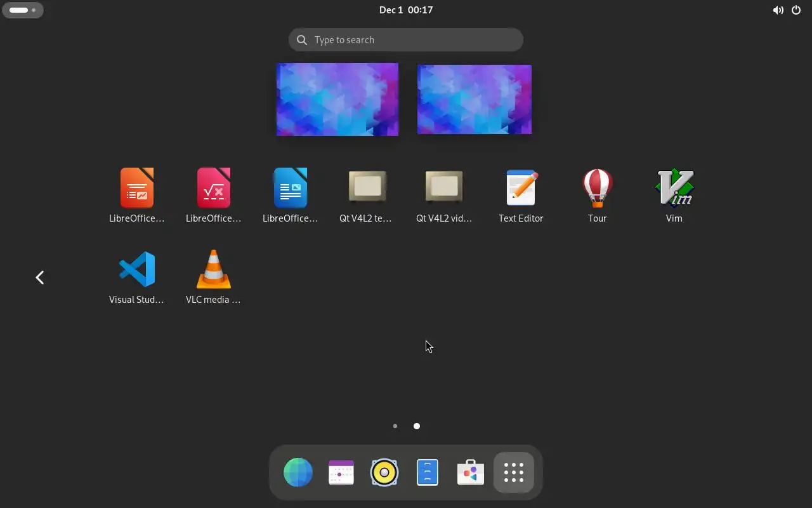
Task: Toggle the Show Apps grid button
Action: coord(514,472)
